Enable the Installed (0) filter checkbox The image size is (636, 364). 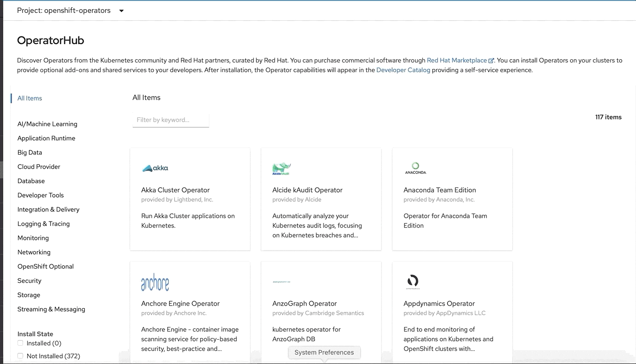pyautogui.click(x=20, y=343)
